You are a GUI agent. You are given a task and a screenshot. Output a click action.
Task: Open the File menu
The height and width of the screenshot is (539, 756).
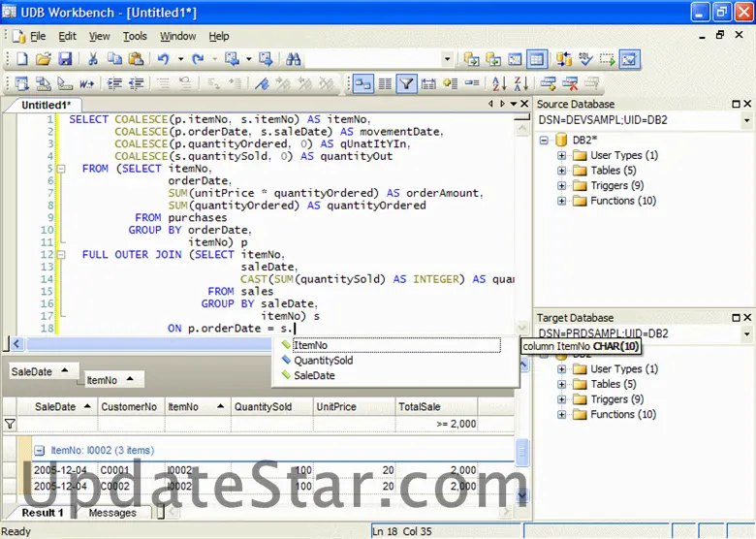(38, 36)
